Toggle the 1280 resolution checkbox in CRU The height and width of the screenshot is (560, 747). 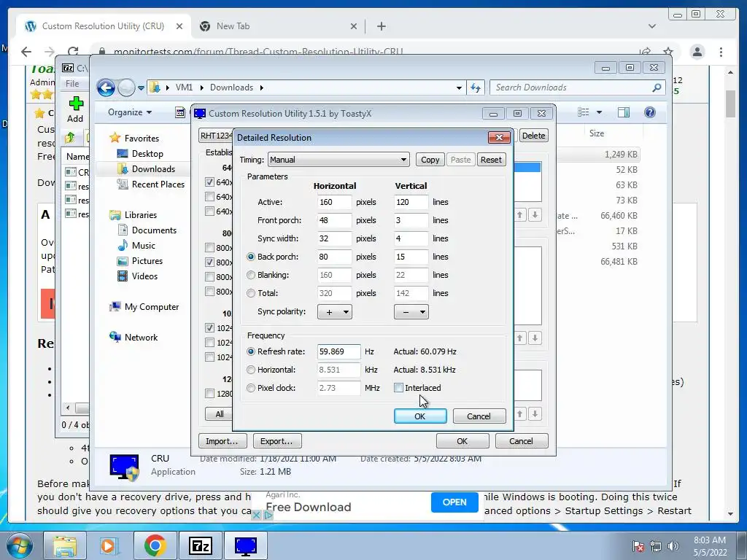point(209,393)
